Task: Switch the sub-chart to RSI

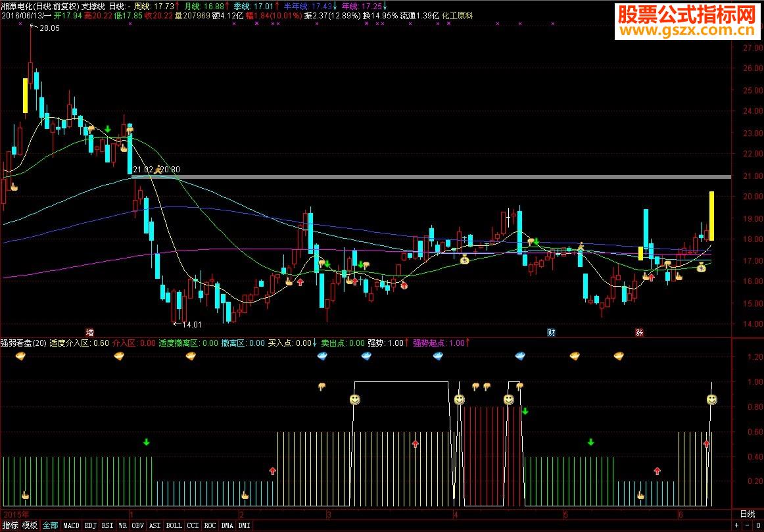Action: 108,525
